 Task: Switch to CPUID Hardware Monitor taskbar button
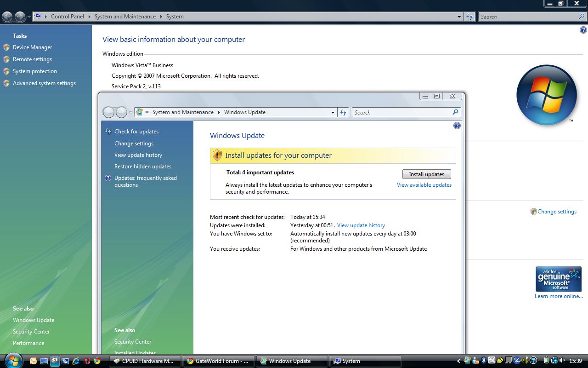click(x=145, y=361)
